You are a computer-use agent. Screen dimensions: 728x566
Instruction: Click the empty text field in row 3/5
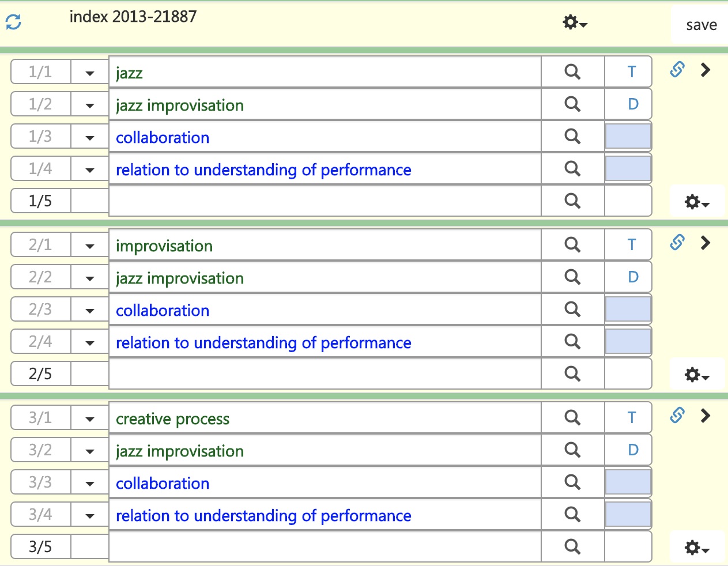click(x=325, y=546)
